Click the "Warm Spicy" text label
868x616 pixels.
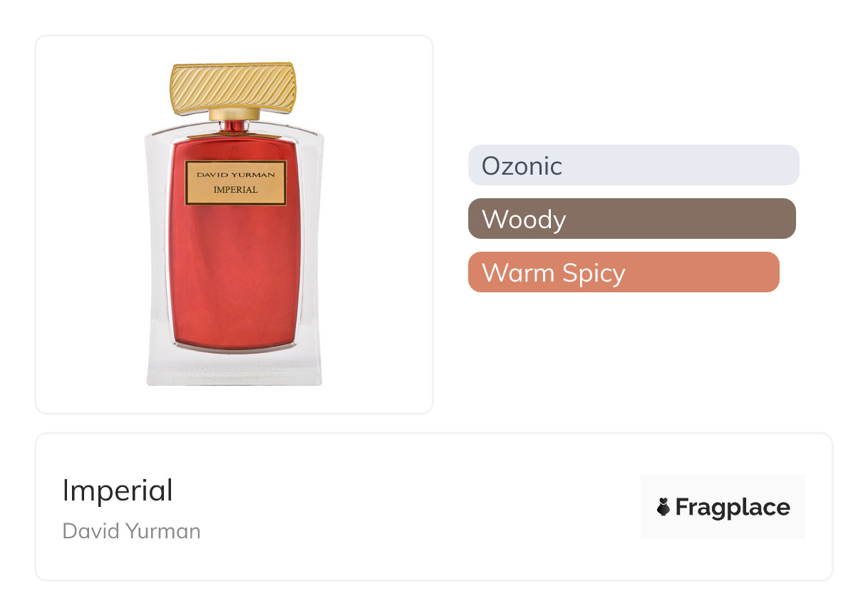(553, 273)
